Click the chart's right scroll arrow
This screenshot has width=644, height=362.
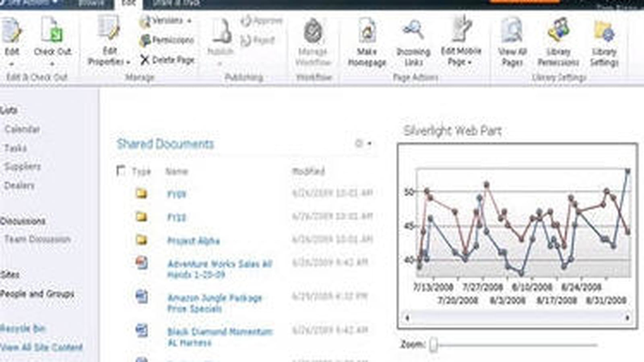pyautogui.click(x=627, y=318)
